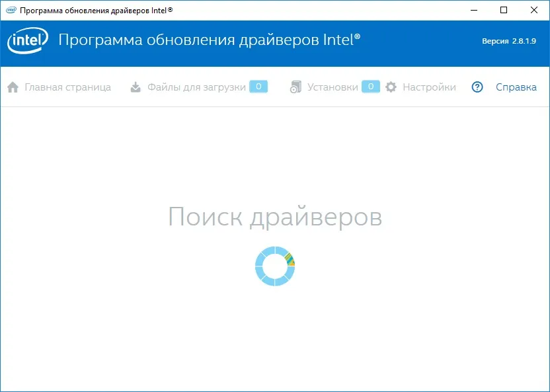Click the Версия 2.8.1.9 text
550x392 pixels.
(509, 41)
